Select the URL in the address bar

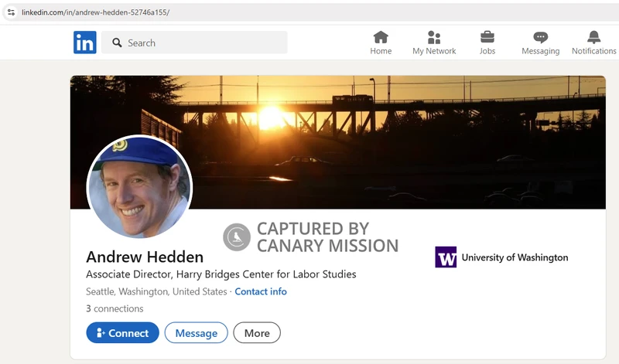(x=95, y=12)
